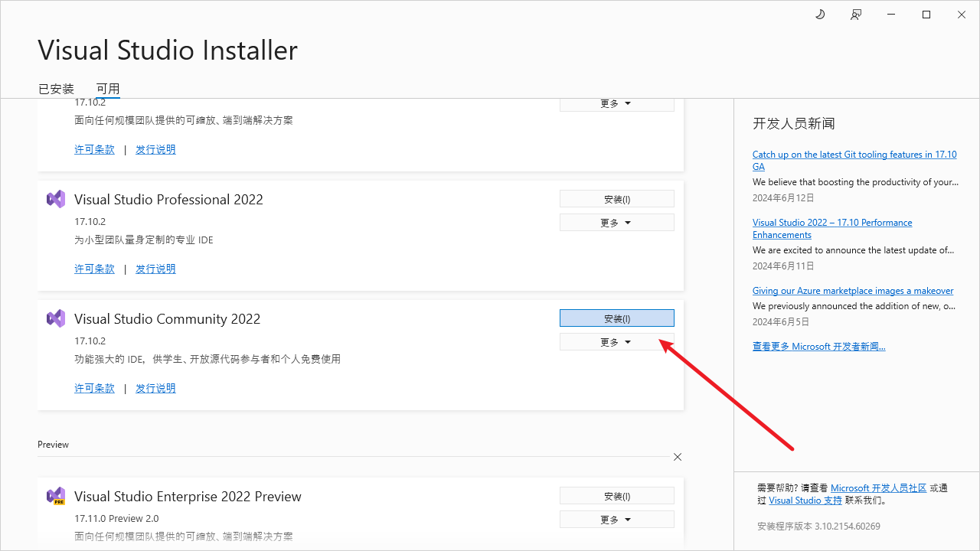
Task: Open the Visual Studio 支持 link
Action: coord(805,500)
